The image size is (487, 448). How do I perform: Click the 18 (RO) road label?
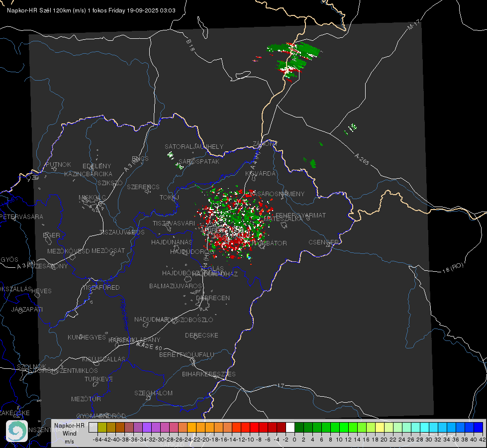(453, 268)
